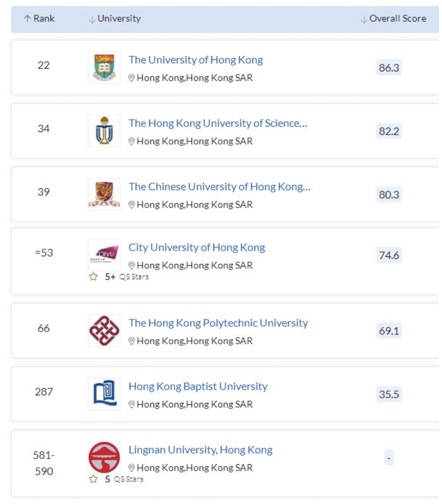The height and width of the screenshot is (504, 442).
Task: Open Hong Kong Baptist University page
Action: tap(198, 386)
